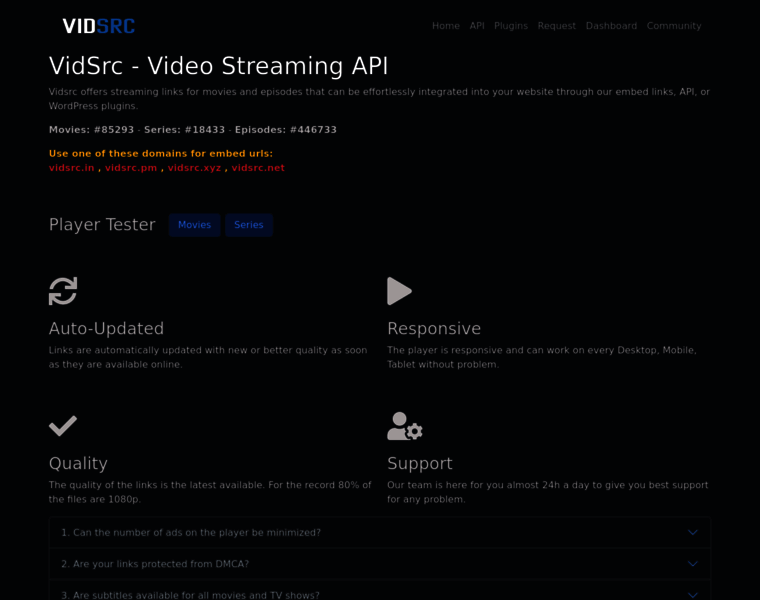Click the 'Episodes: #446733' count text
Image resolution: width=760 pixels, height=600 pixels.
[286, 130]
